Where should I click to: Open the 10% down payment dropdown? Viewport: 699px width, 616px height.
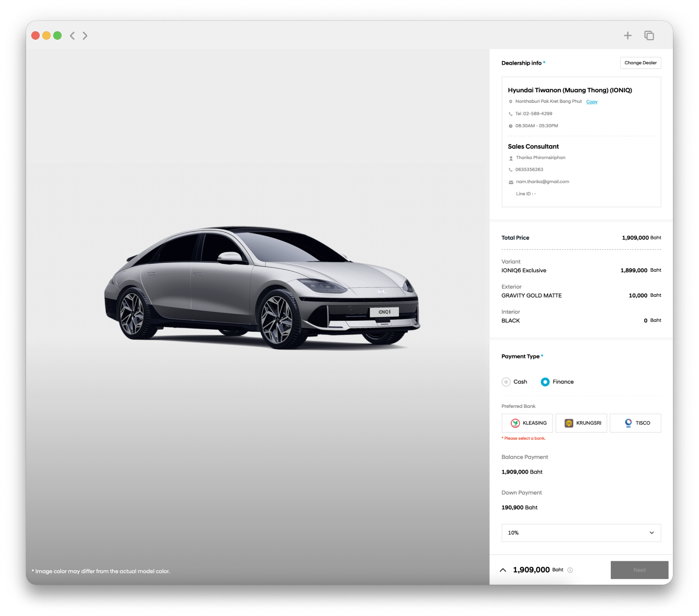pyautogui.click(x=581, y=533)
